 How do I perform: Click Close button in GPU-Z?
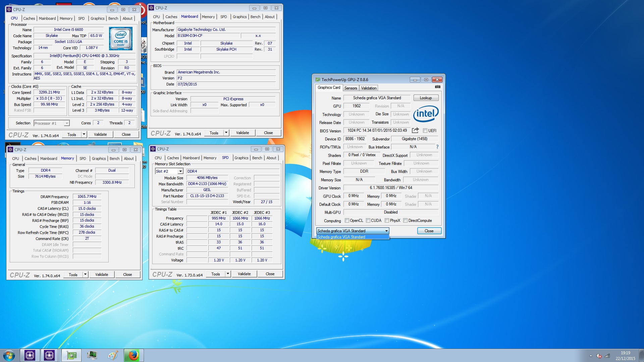click(429, 231)
